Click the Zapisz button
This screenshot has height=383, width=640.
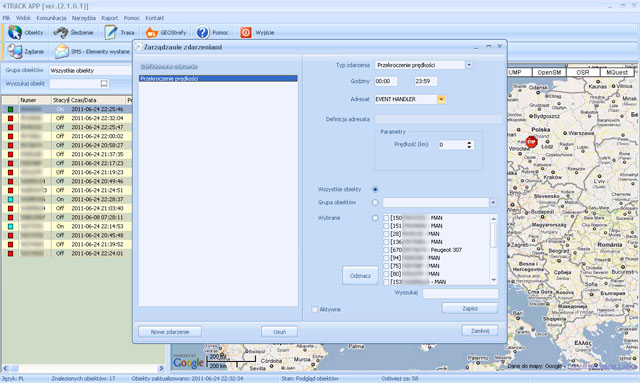tap(470, 308)
